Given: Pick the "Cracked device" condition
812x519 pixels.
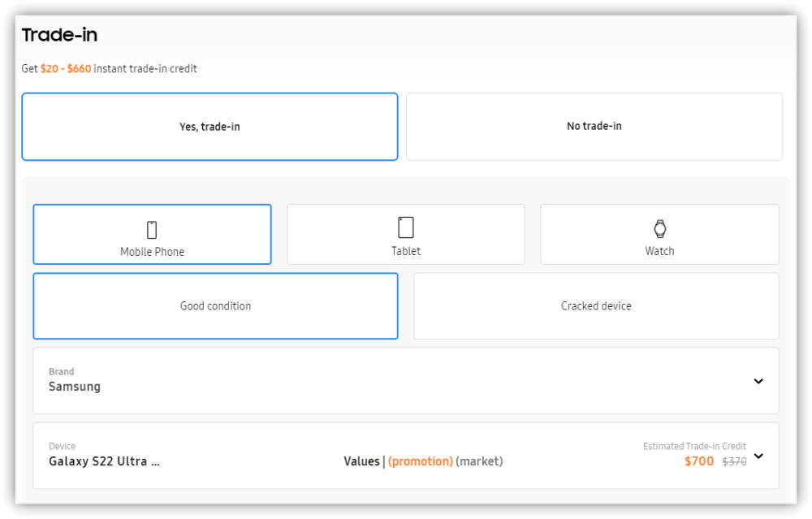Looking at the screenshot, I should pyautogui.click(x=596, y=306).
